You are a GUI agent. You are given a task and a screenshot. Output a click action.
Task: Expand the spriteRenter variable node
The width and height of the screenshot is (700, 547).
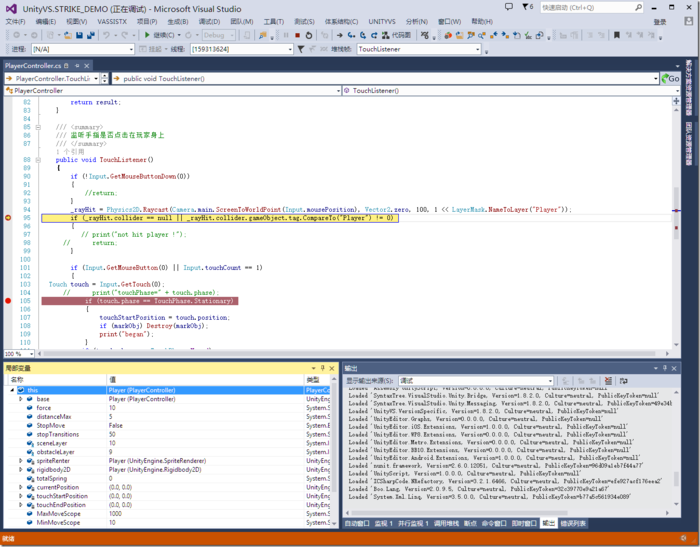pyautogui.click(x=20, y=461)
